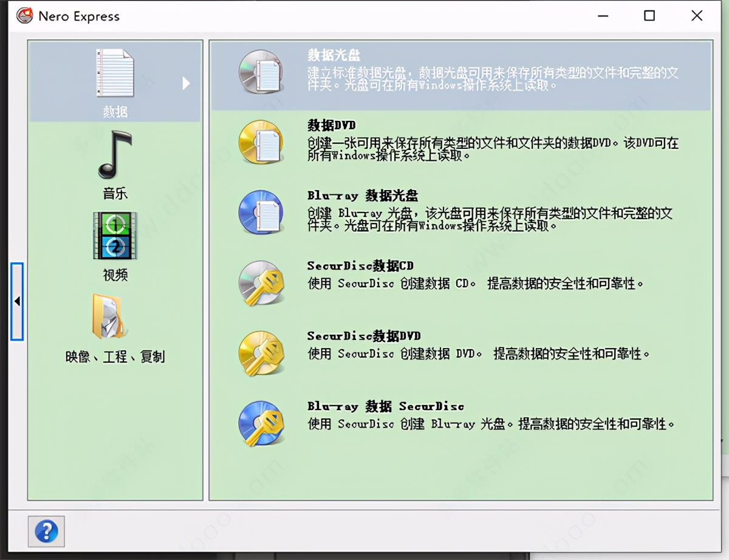Viewport: 729px width, 560px height.
Task: Open the 音乐 music note category
Action: click(x=115, y=154)
